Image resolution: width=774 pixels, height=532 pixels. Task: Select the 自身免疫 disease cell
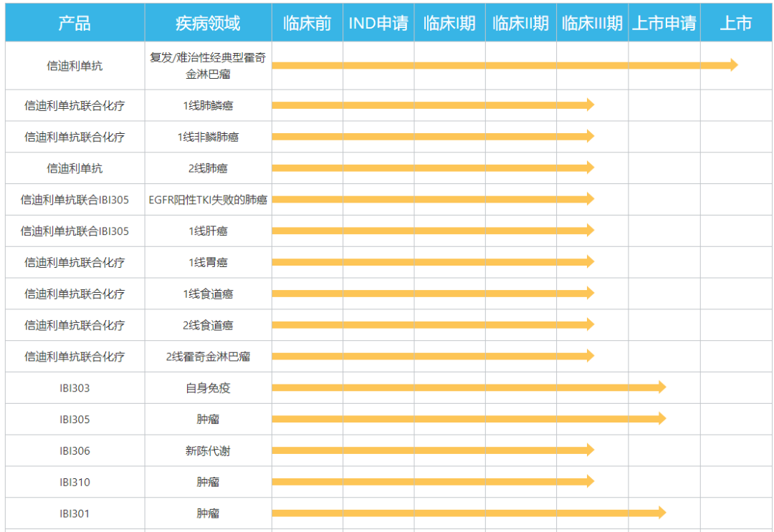[209, 388]
